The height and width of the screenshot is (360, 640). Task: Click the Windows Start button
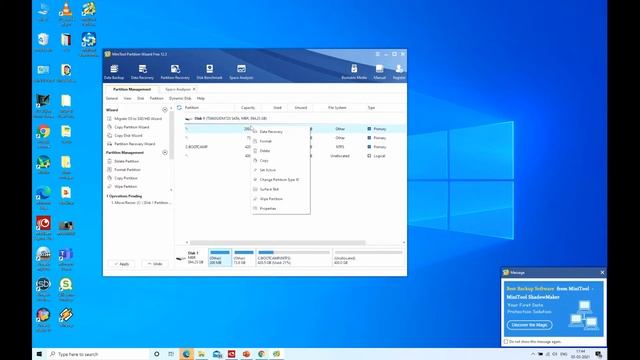click(39, 354)
